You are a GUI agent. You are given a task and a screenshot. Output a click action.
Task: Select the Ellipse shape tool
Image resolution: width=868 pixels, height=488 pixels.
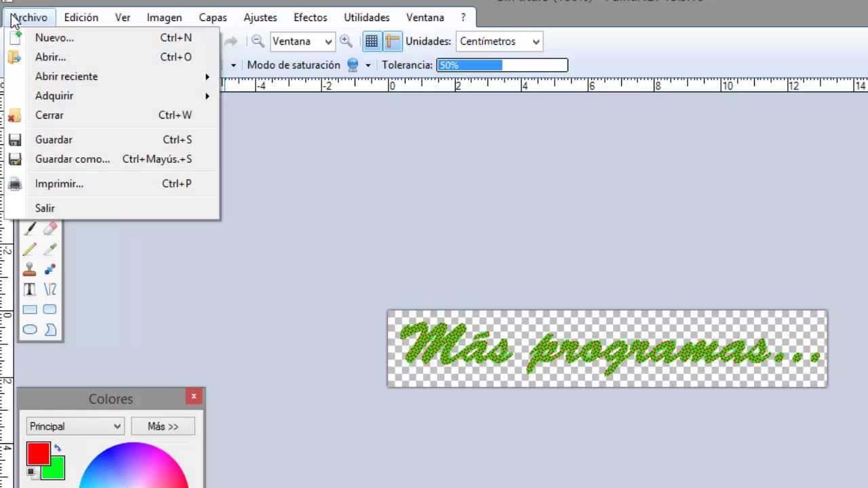click(30, 330)
